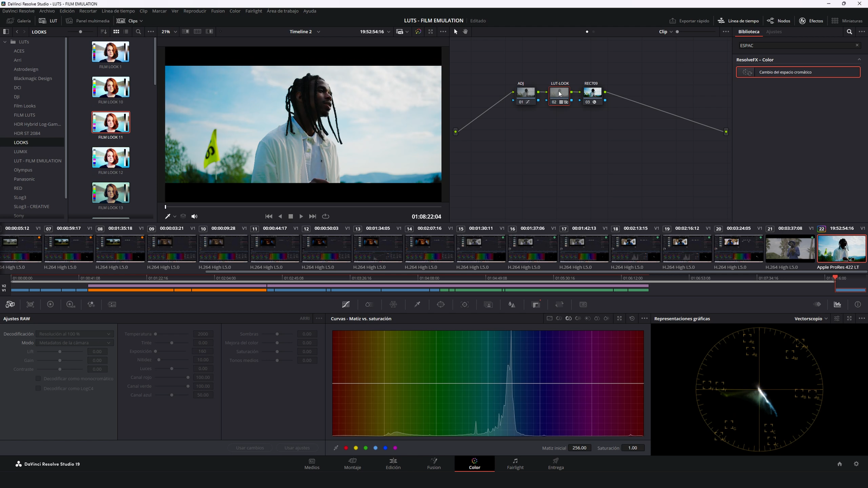Open the Information panel icon
Image resolution: width=868 pixels, height=488 pixels.
[858, 305]
